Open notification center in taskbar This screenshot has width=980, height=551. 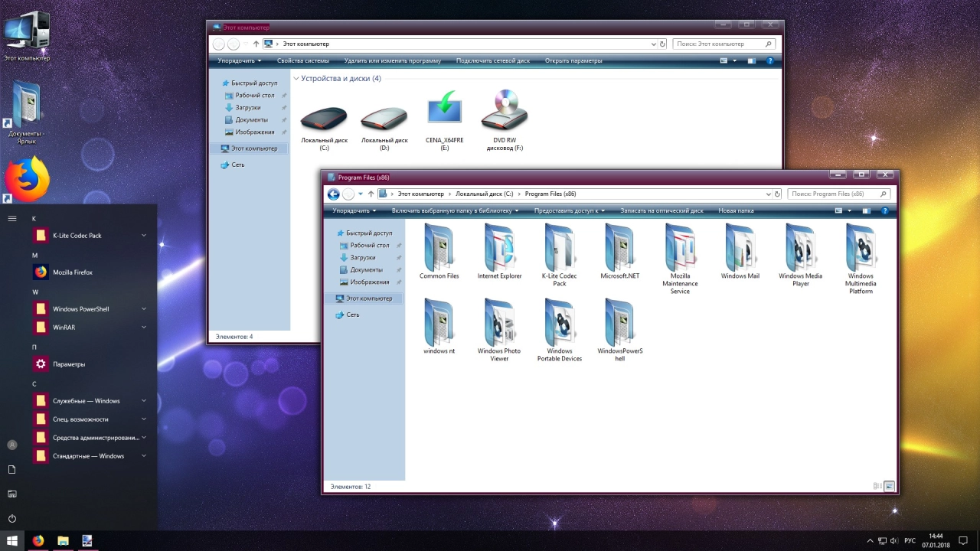coord(963,540)
